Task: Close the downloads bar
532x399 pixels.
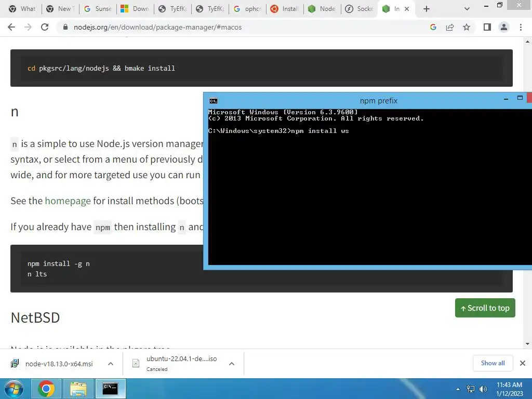Action: tap(523, 363)
